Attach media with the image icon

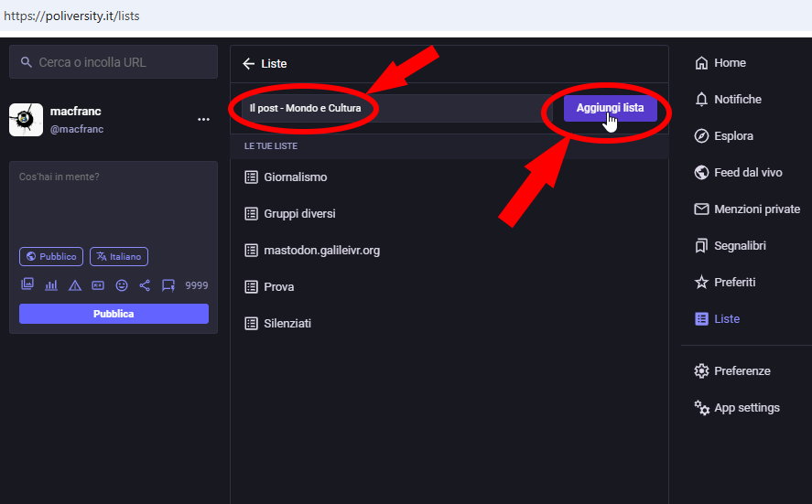tap(27, 284)
